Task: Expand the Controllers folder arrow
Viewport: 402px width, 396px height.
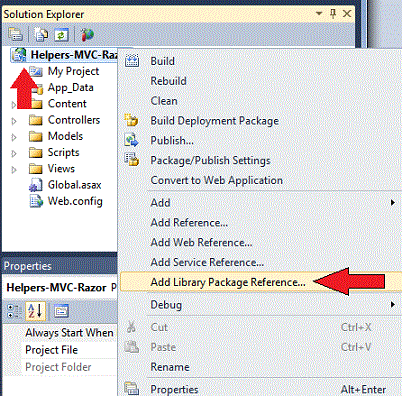Action: click(x=14, y=121)
